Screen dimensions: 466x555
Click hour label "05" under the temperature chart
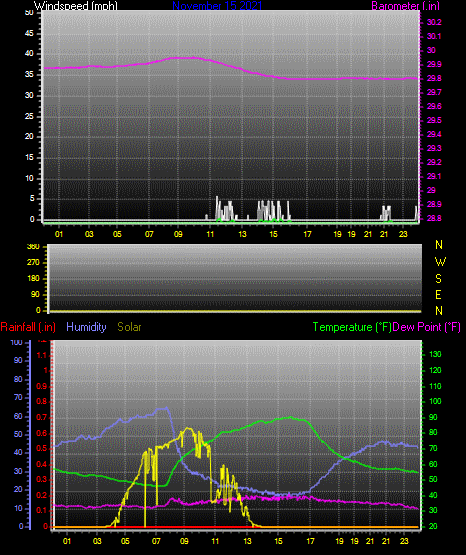point(125,541)
